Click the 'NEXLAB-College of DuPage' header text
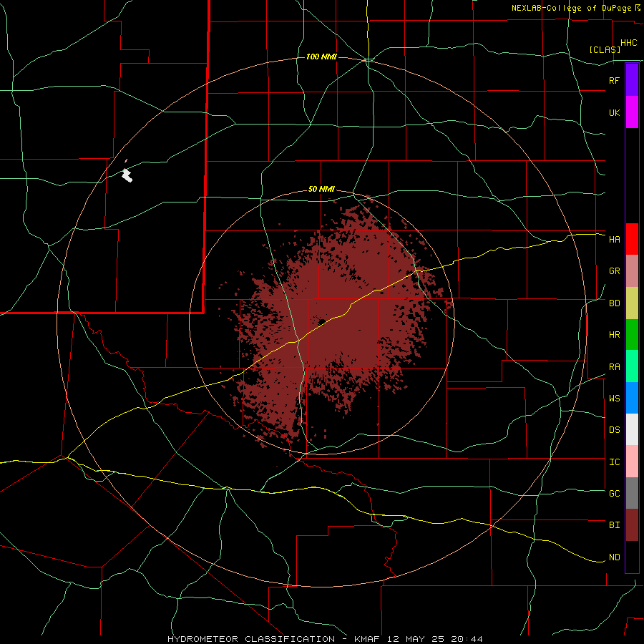The height and width of the screenshot is (644, 644). [x=571, y=8]
